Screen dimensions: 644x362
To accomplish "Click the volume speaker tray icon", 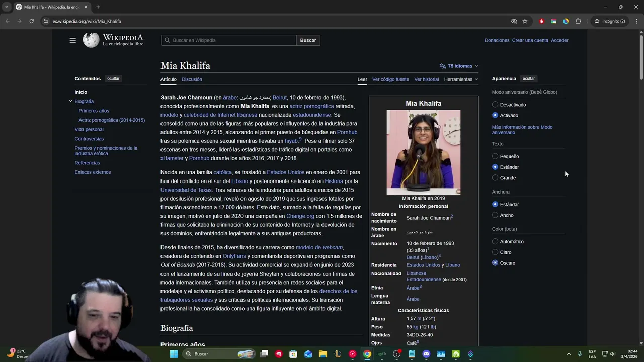I will tap(612, 354).
